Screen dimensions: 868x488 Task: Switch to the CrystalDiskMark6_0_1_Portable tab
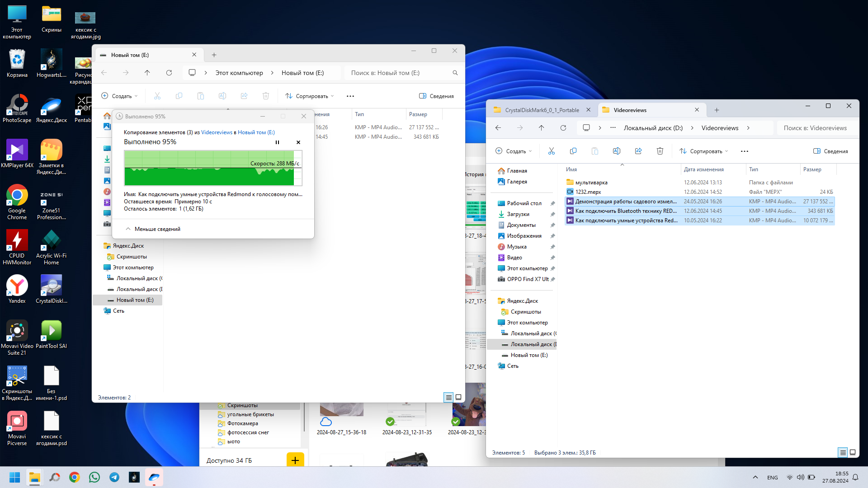542,110
